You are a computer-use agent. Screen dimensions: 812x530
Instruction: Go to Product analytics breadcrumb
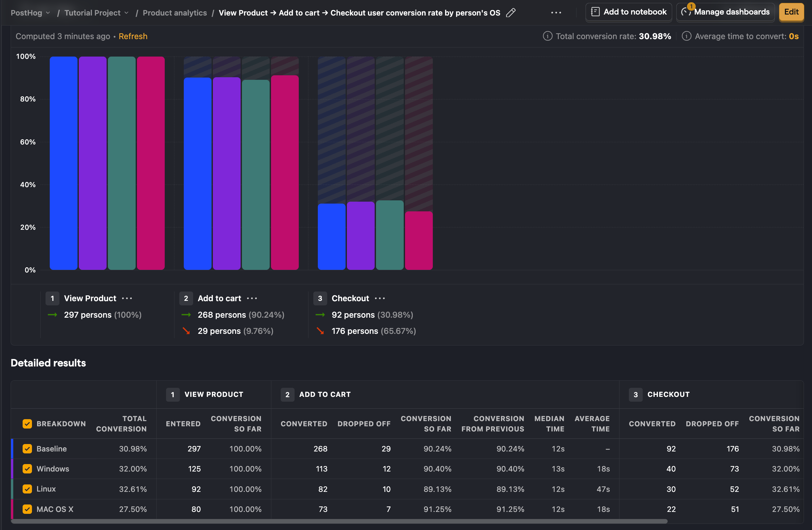[175, 13]
